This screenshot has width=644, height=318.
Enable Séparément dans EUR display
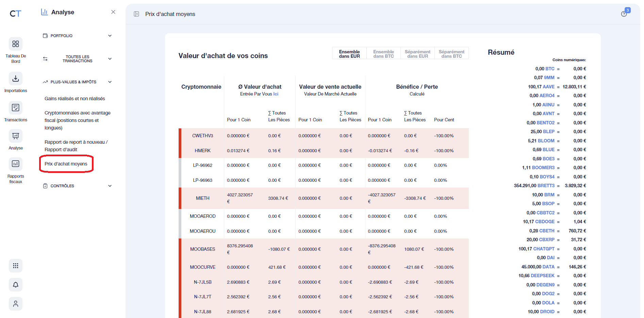417,53
